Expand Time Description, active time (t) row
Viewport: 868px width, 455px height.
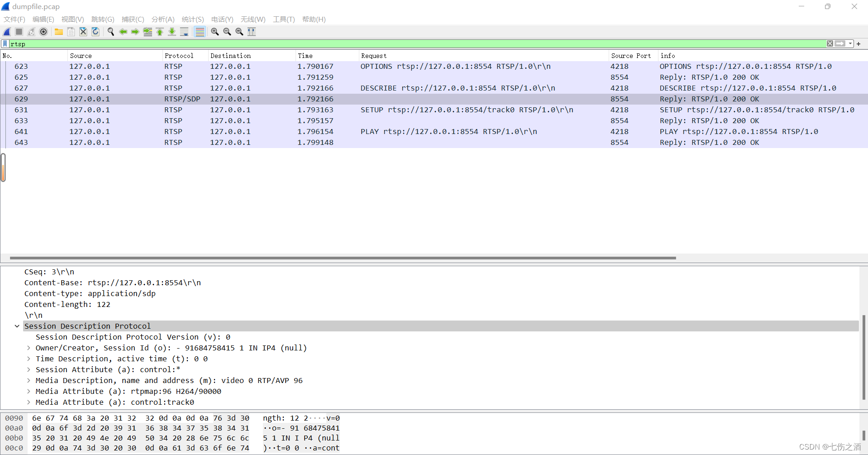click(x=29, y=359)
